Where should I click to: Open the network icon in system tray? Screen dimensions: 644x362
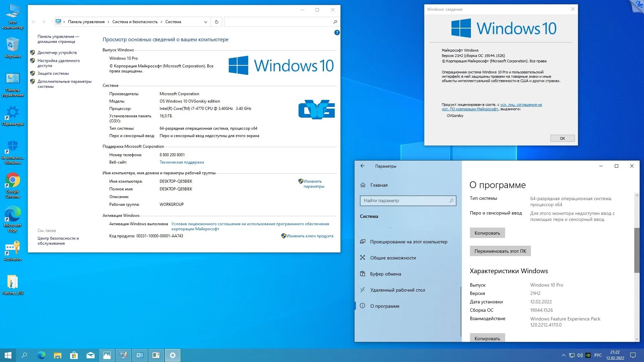tap(572, 355)
